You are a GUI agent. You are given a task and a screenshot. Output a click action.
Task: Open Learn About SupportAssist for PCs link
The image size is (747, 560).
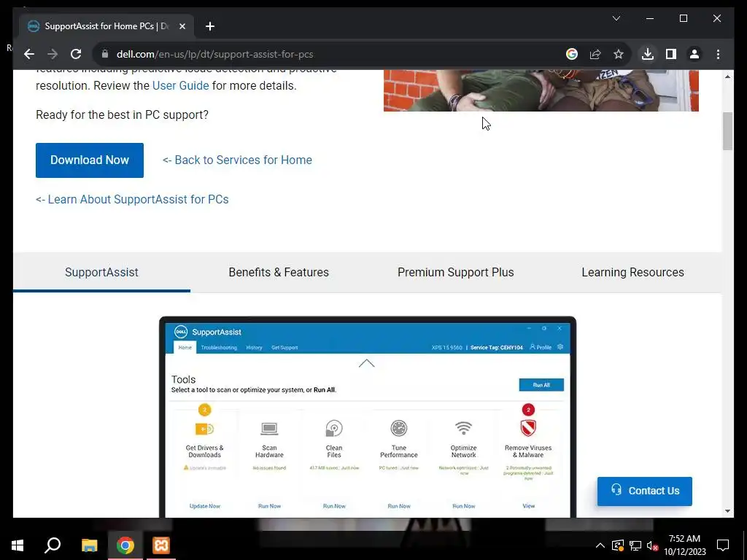point(132,200)
